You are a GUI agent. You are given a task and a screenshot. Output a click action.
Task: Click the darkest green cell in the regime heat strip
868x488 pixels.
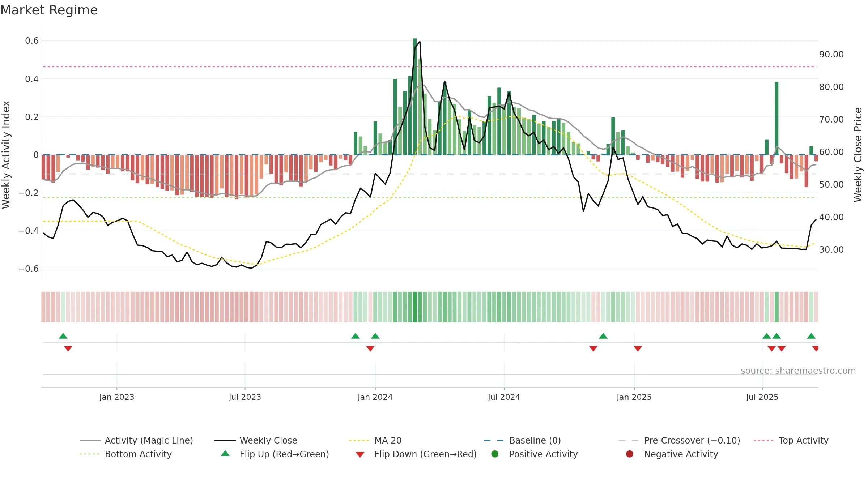point(415,307)
